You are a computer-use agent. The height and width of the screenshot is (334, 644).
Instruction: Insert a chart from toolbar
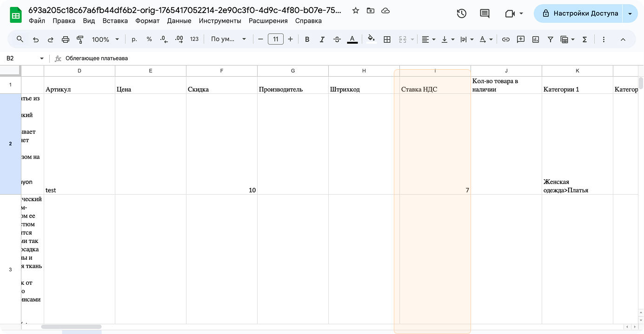tap(536, 39)
